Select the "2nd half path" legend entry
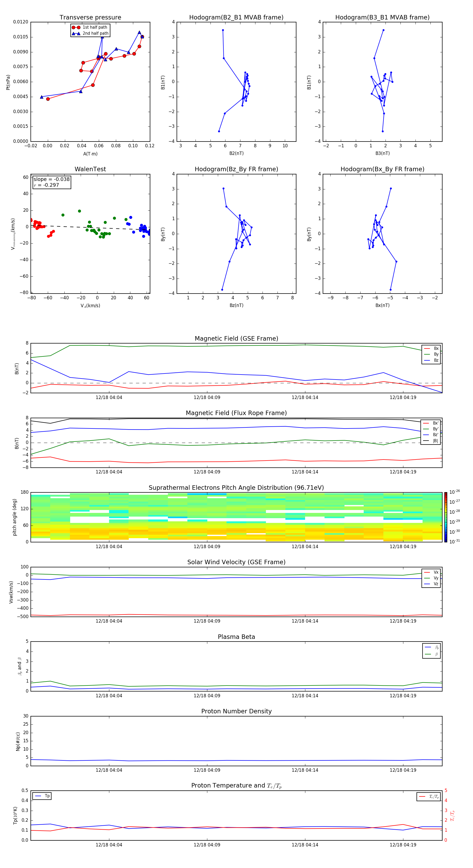The image size is (473, 868). pyautogui.click(x=90, y=33)
